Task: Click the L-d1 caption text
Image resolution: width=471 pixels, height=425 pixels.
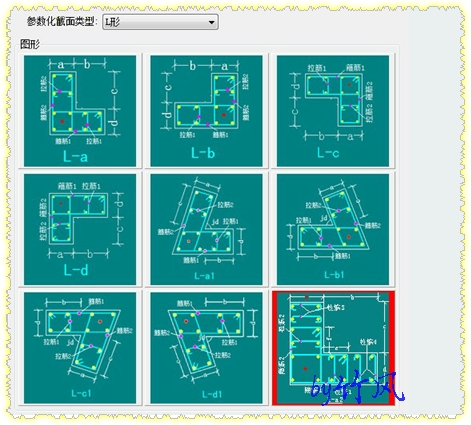Action: point(212,394)
